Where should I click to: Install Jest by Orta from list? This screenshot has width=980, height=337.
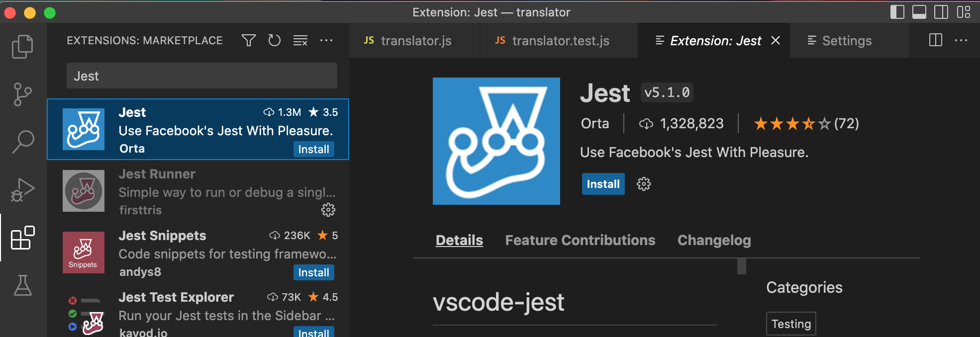313,149
